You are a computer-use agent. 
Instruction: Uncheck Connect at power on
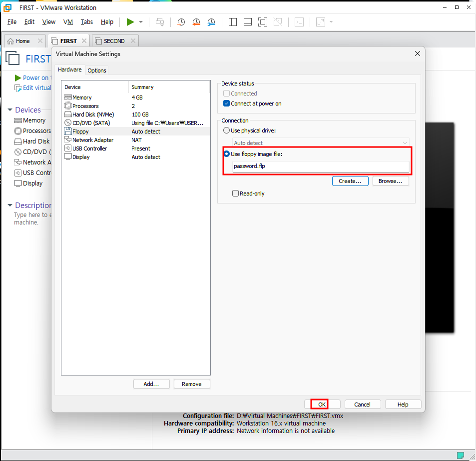point(226,103)
